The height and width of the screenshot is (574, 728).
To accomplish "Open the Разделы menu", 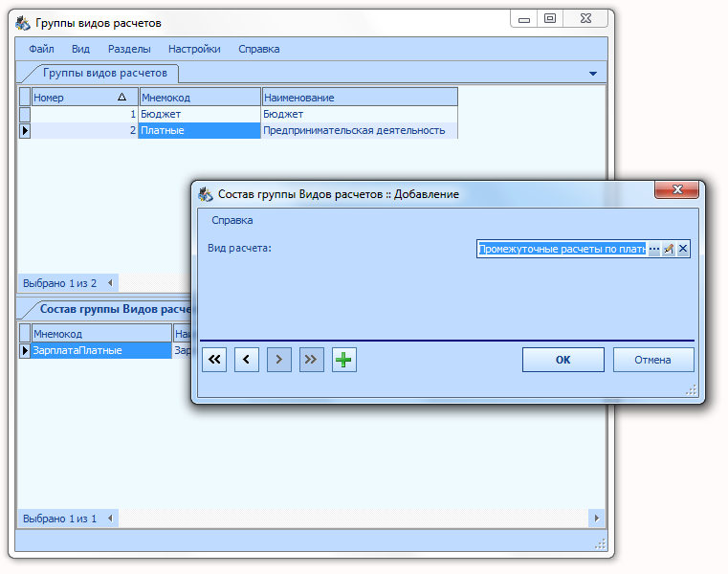I will [129, 49].
